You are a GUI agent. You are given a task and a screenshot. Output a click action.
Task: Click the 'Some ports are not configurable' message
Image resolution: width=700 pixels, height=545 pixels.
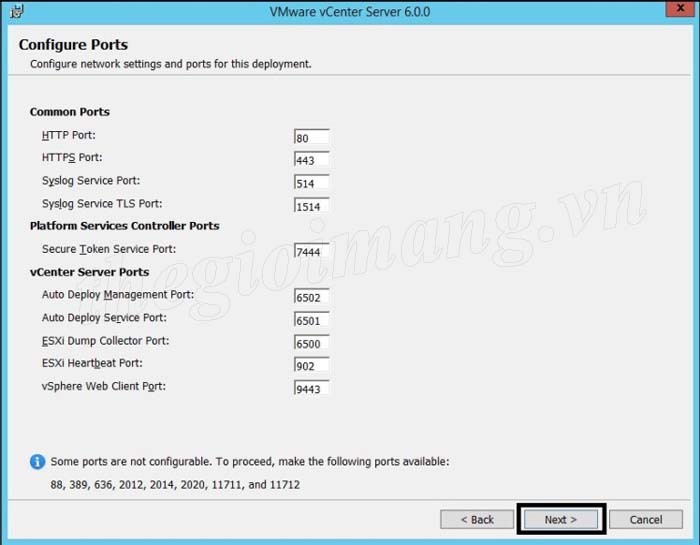[x=250, y=462]
